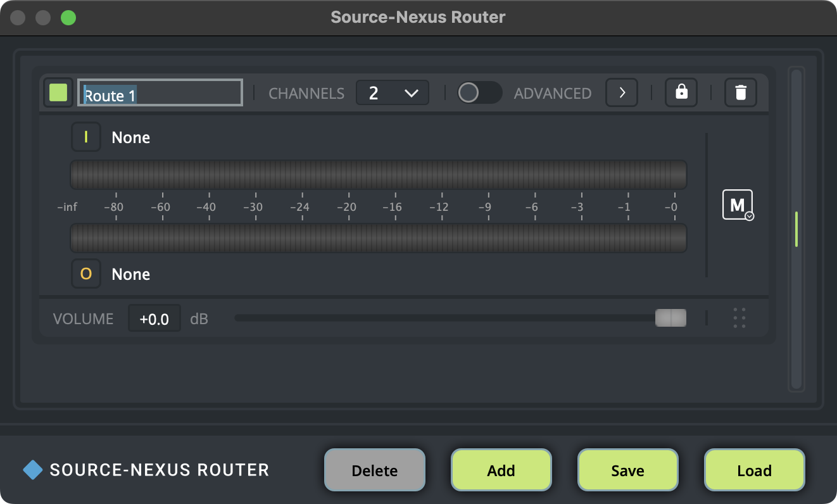Select the input source with the I button
This screenshot has width=837, height=504.
click(86, 137)
